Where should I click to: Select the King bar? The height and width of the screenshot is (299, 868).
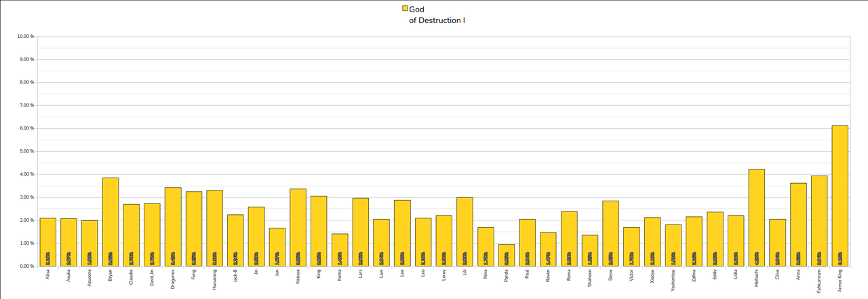tap(319, 231)
